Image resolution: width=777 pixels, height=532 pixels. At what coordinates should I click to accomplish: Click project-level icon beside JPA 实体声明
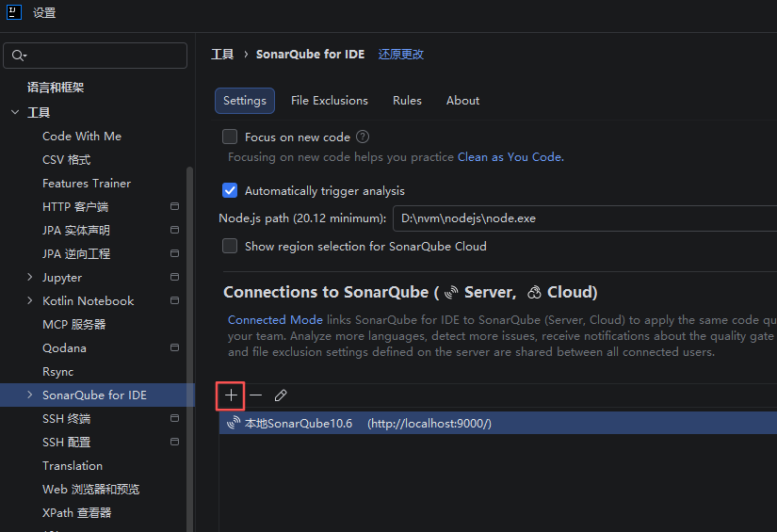(174, 230)
